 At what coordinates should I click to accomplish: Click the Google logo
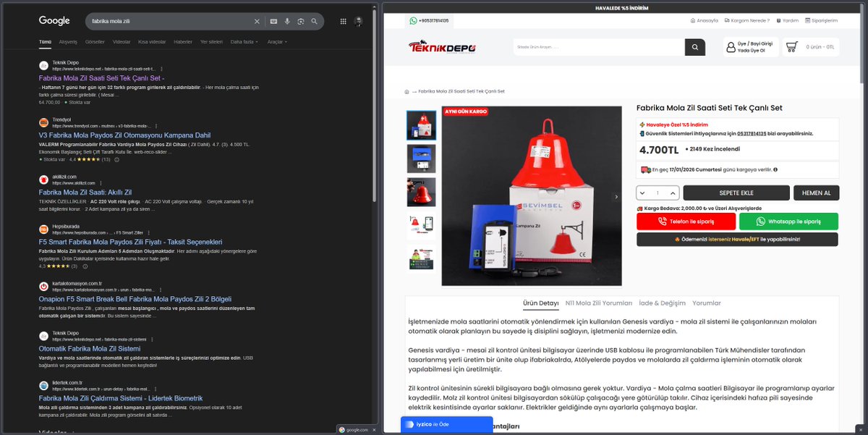coord(54,21)
